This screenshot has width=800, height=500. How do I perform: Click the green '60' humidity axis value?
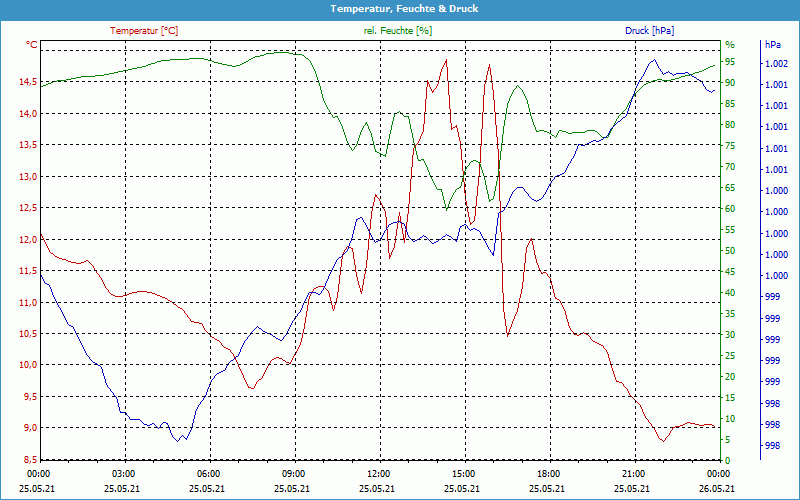730,209
